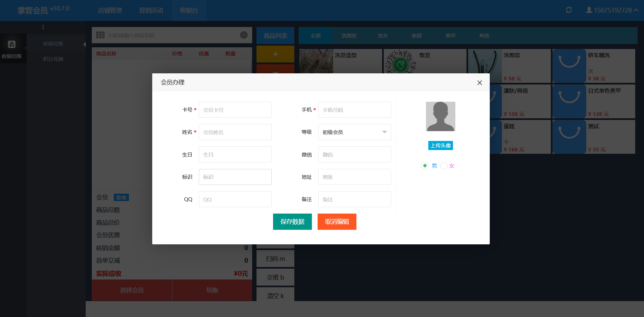Select the 男 gender radio button
The width and height of the screenshot is (644, 317).
click(425, 166)
